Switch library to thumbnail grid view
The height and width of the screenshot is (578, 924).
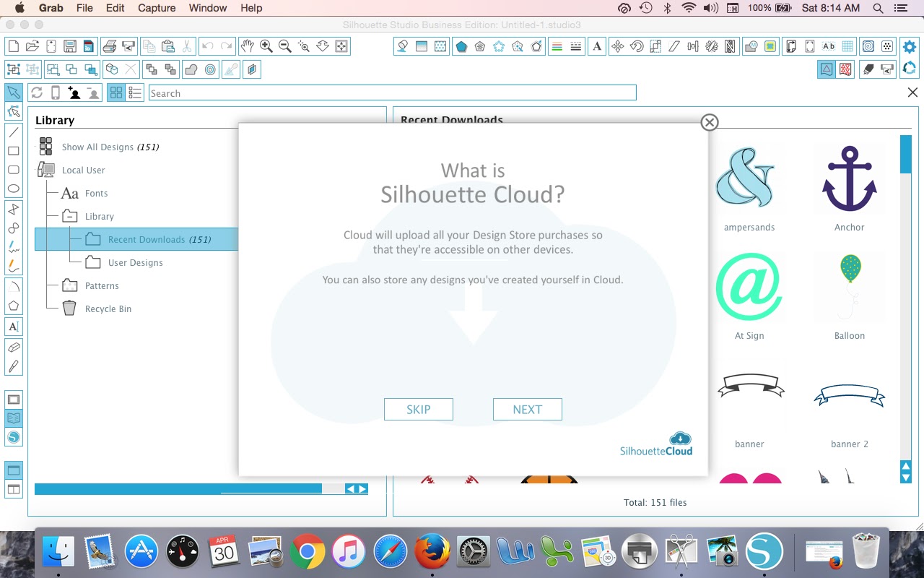point(116,92)
